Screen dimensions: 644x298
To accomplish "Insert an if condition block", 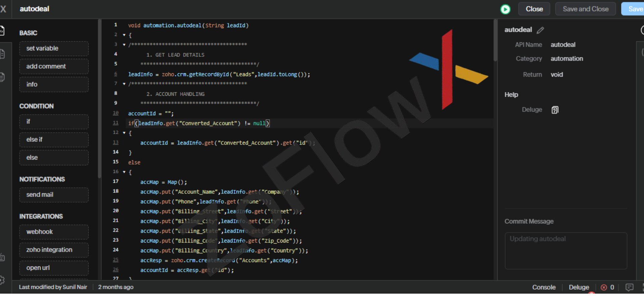I will 54,122.
